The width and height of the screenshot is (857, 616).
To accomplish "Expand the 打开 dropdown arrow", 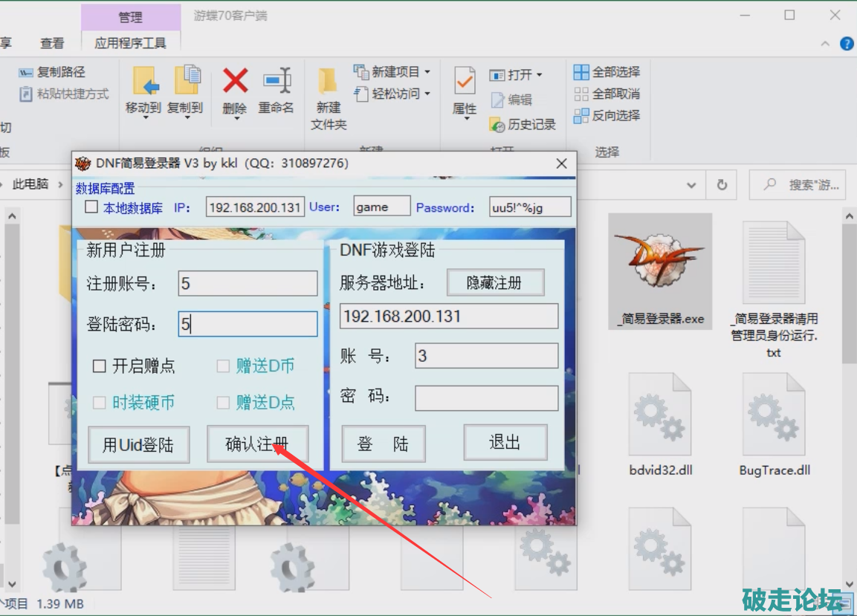I will point(539,75).
